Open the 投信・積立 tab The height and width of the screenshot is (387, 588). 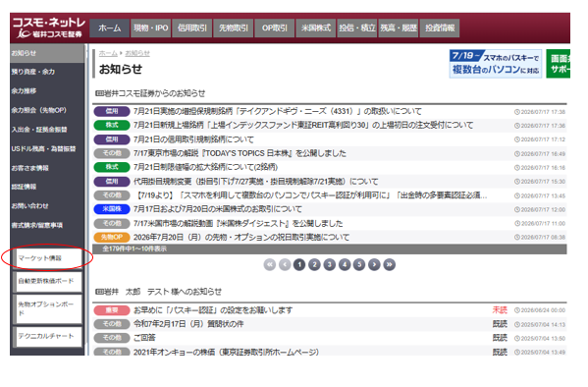(357, 28)
